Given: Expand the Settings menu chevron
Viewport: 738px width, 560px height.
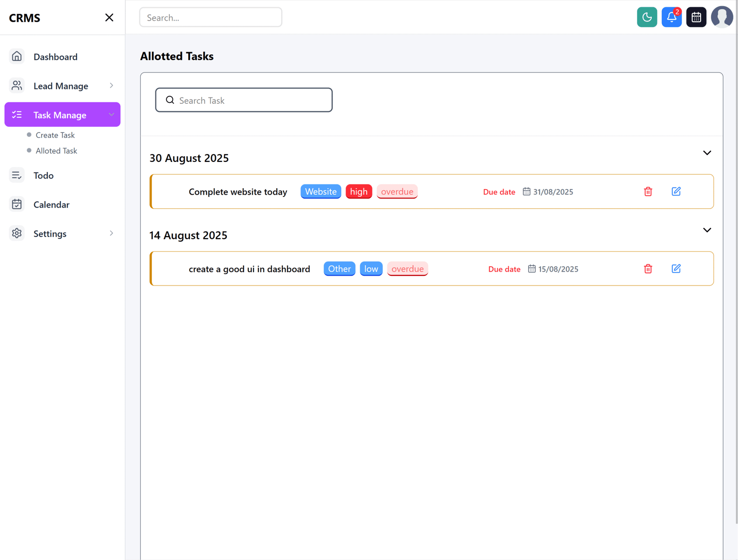Looking at the screenshot, I should [112, 233].
